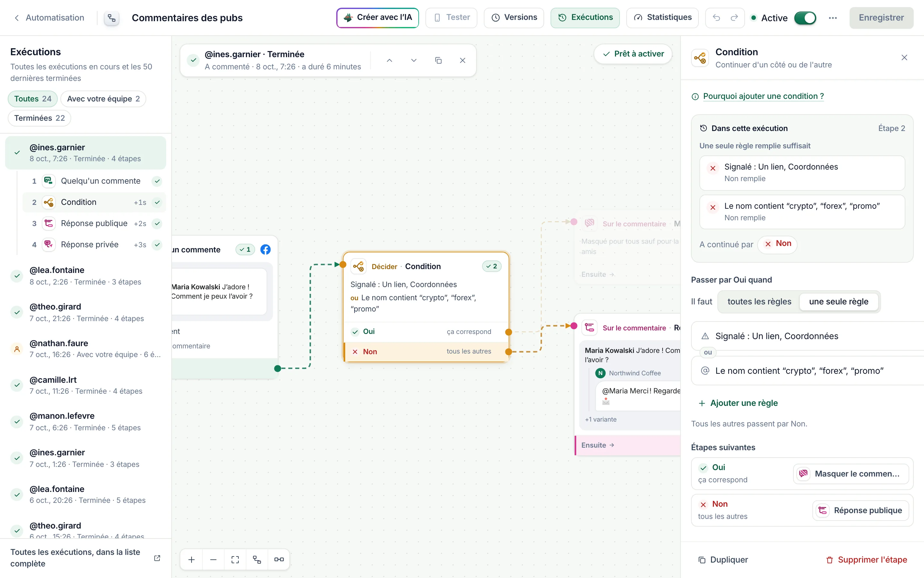This screenshot has height=578, width=924.
Task: Close the Condition side panel
Action: pos(904,58)
